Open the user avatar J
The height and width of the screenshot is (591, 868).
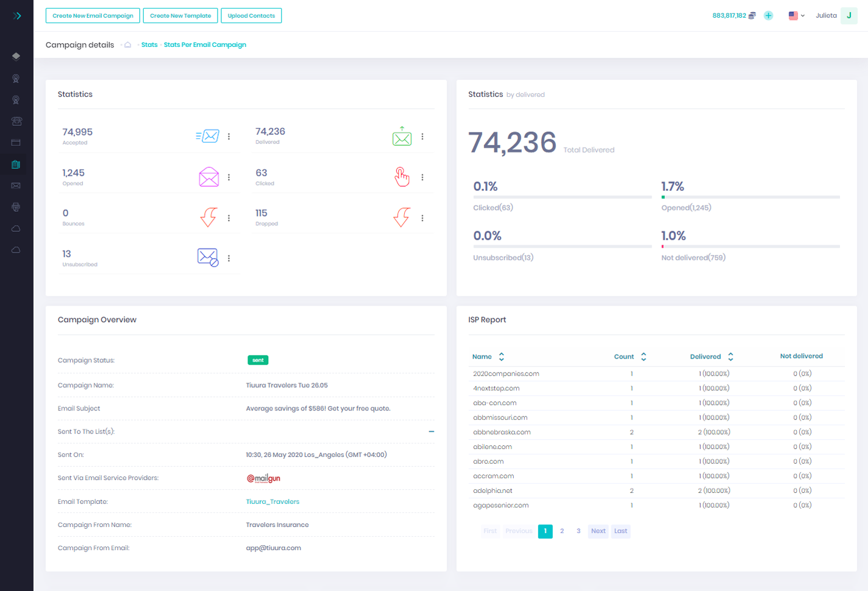point(848,16)
